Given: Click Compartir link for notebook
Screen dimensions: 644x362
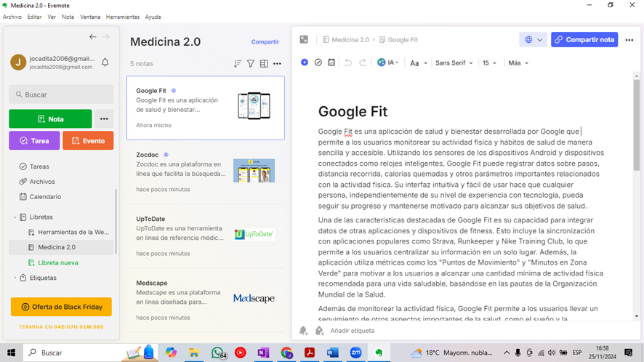Looking at the screenshot, I should tap(265, 42).
